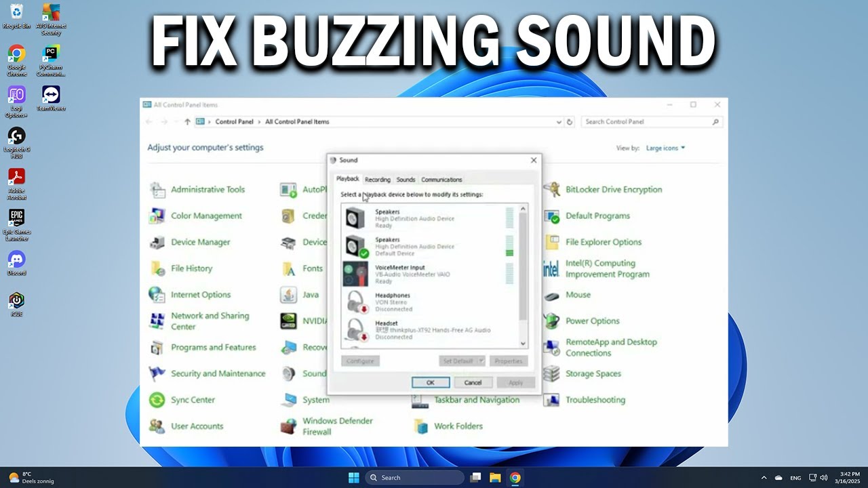The height and width of the screenshot is (488, 868).
Task: Open File Explorer from the taskbar
Action: [495, 478]
